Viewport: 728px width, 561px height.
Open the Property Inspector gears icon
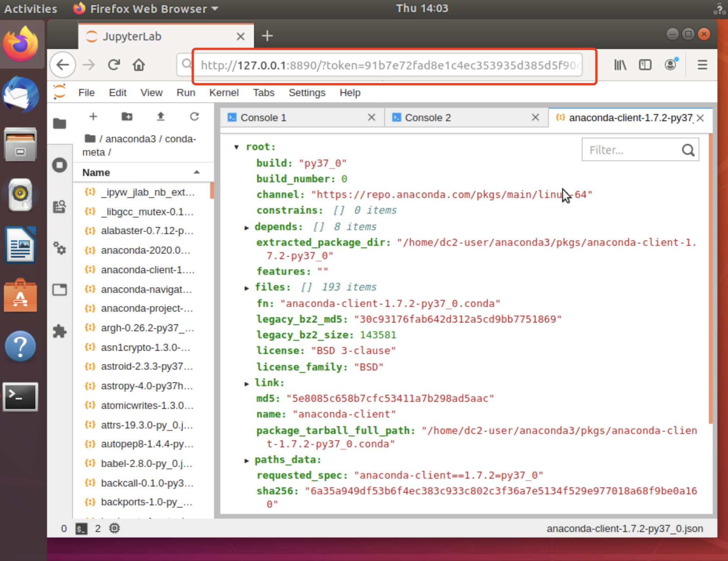(x=60, y=248)
